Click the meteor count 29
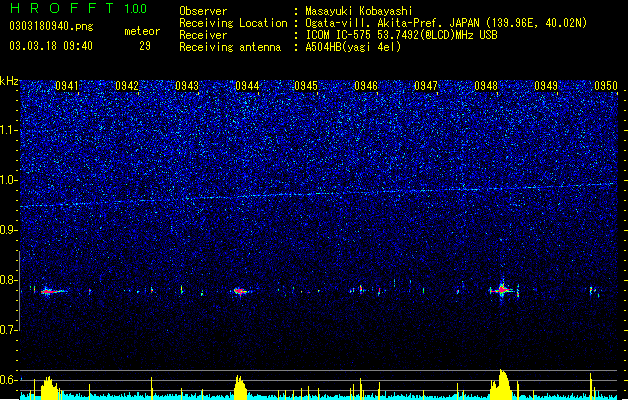The width and height of the screenshot is (629, 400). [145, 46]
